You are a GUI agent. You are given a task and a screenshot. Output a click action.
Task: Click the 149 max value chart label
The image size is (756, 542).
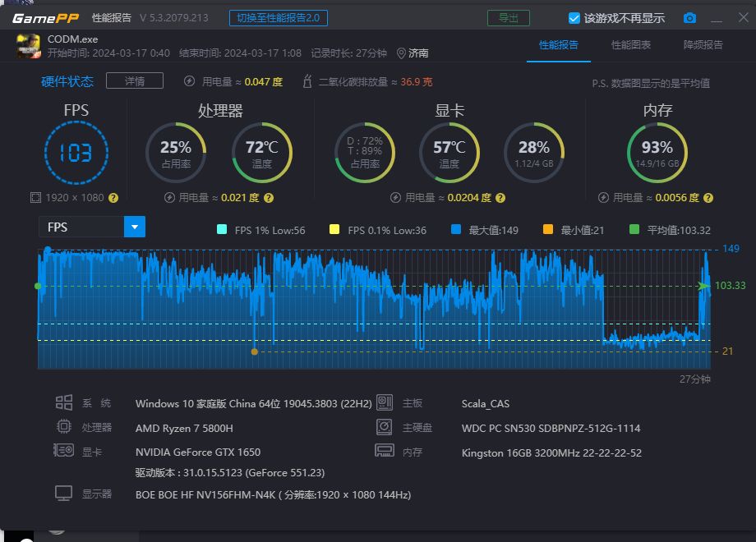[x=731, y=249]
